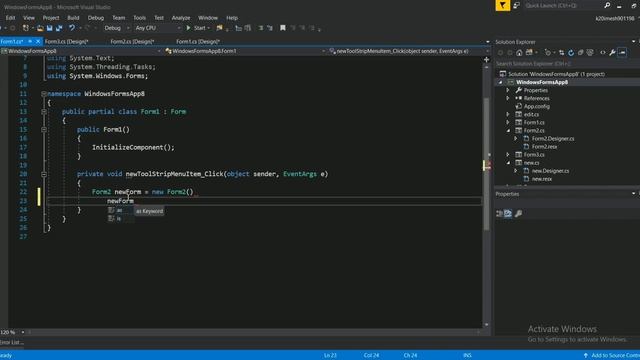Open the Error List panel tab
The image size is (640, 360).
tap(12, 342)
